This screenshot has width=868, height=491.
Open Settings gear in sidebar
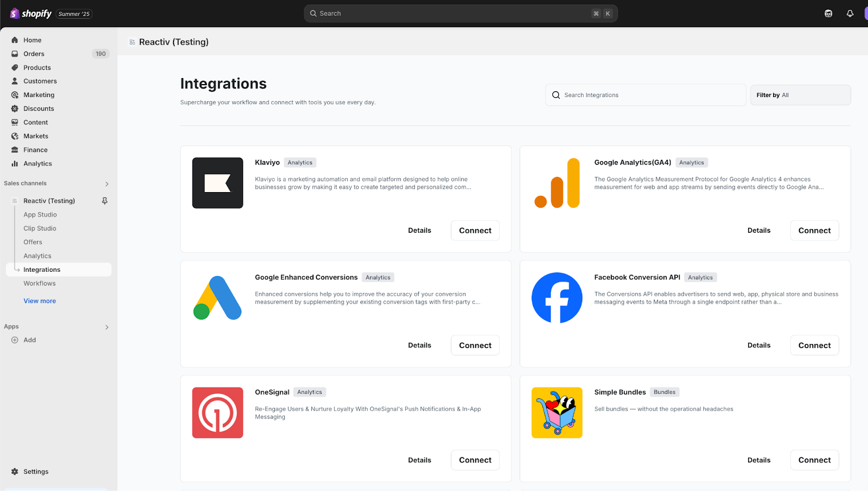click(15, 471)
